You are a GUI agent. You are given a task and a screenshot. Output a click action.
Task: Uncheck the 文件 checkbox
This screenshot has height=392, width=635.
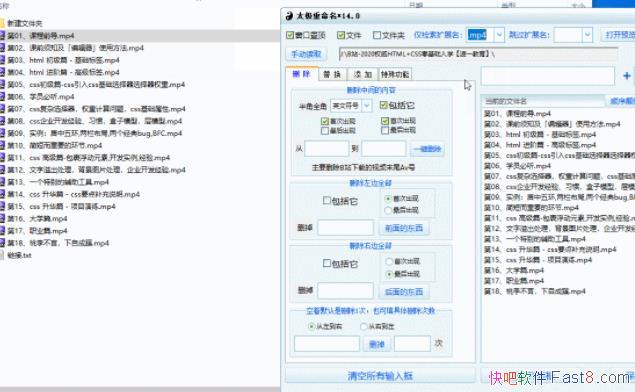(341, 35)
